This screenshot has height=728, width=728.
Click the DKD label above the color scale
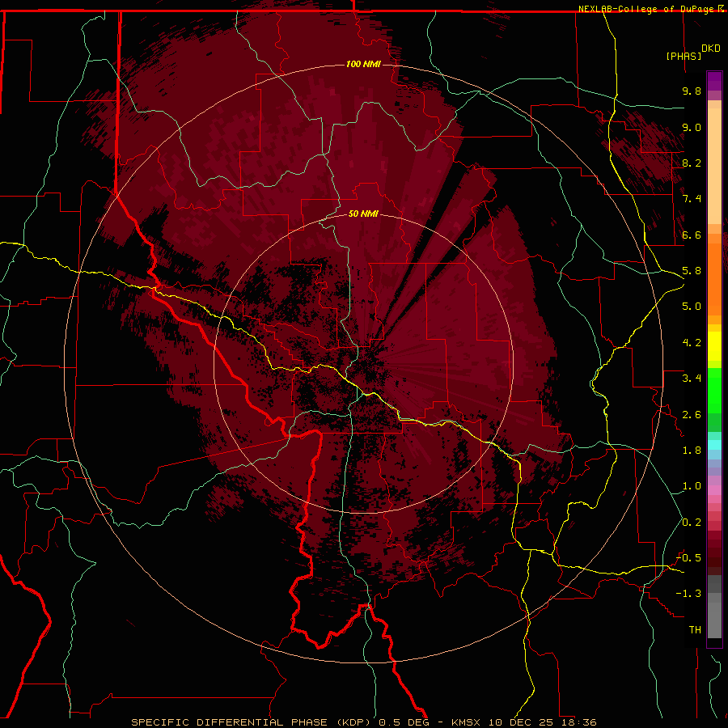coord(710,49)
